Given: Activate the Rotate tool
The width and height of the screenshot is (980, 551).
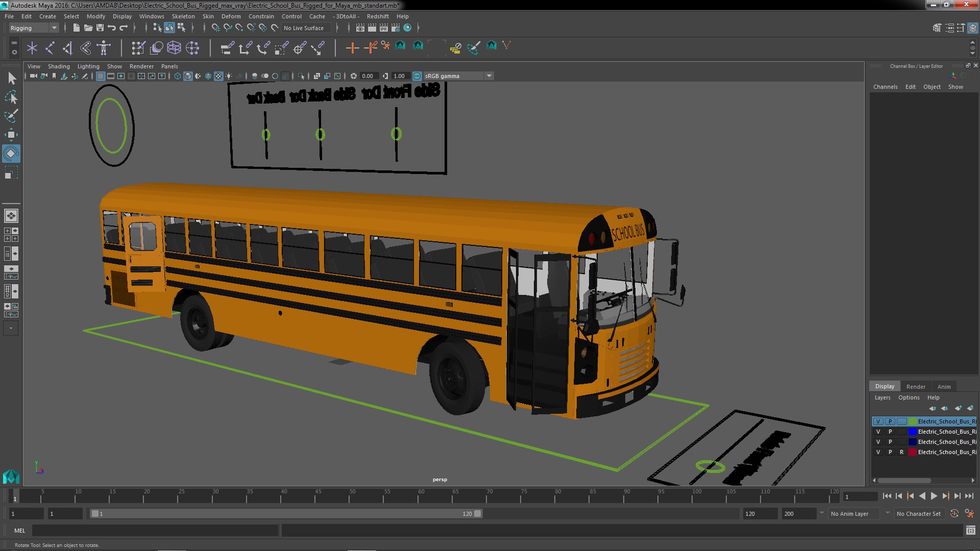Looking at the screenshot, I should pyautogui.click(x=11, y=154).
